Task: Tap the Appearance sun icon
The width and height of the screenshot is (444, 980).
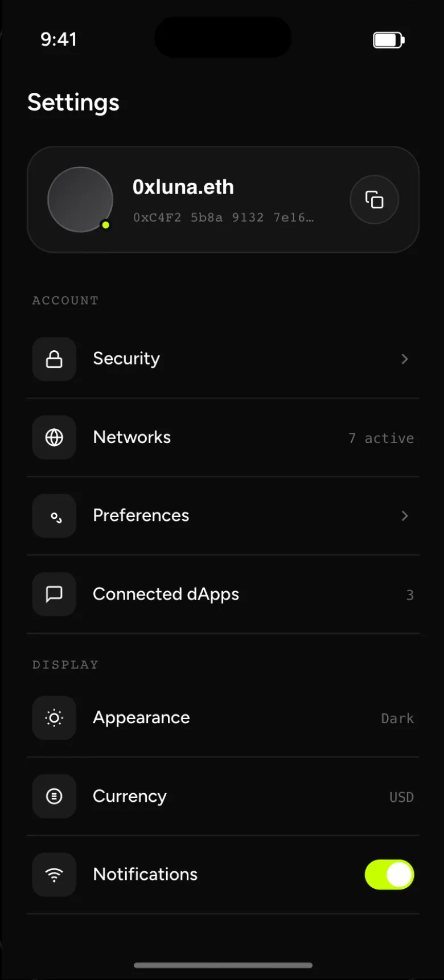Action: pos(54,718)
